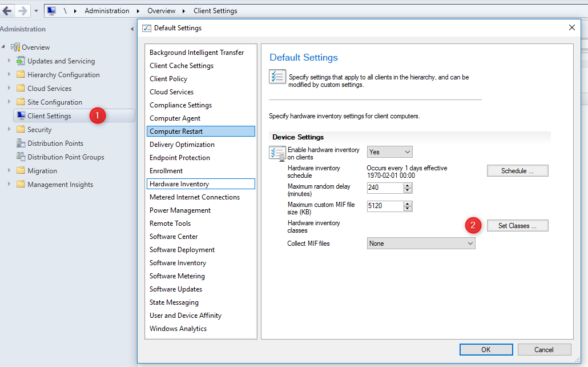Click the Distribution Point Groups icon
The width and height of the screenshot is (588, 367).
point(21,157)
